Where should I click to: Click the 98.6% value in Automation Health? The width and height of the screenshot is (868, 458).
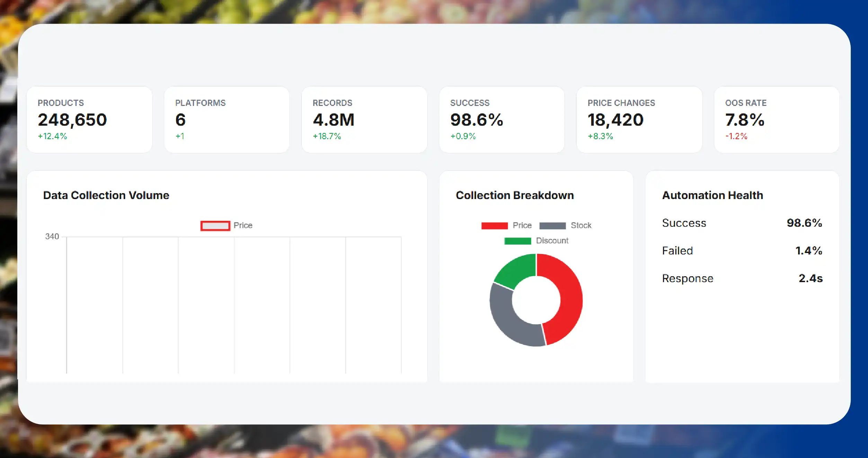(x=804, y=223)
